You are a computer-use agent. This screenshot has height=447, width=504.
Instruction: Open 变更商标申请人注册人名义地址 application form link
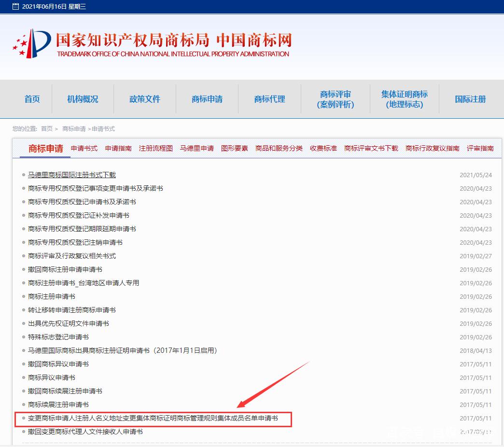pyautogui.click(x=153, y=418)
